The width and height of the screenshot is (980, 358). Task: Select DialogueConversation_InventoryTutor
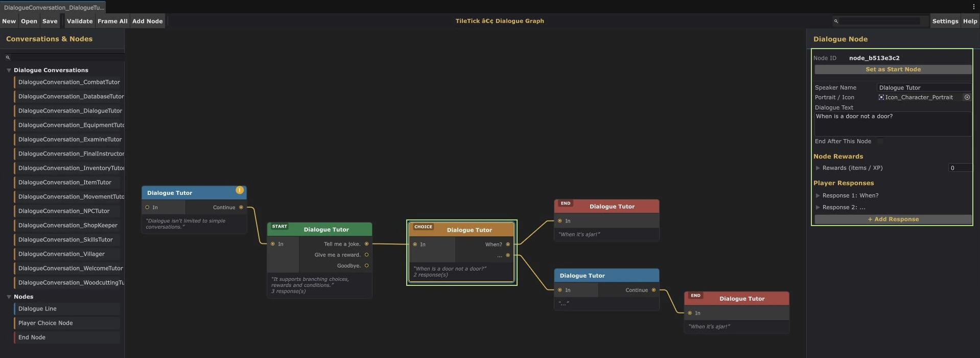click(x=69, y=168)
